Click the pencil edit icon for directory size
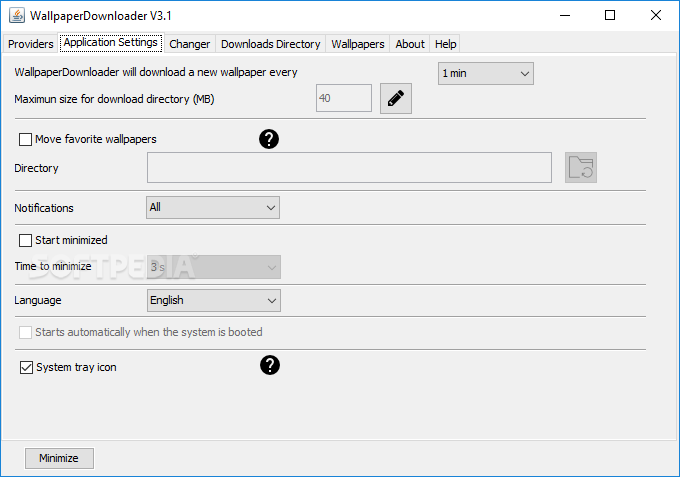Screen dimensions: 680x477 [x=396, y=98]
